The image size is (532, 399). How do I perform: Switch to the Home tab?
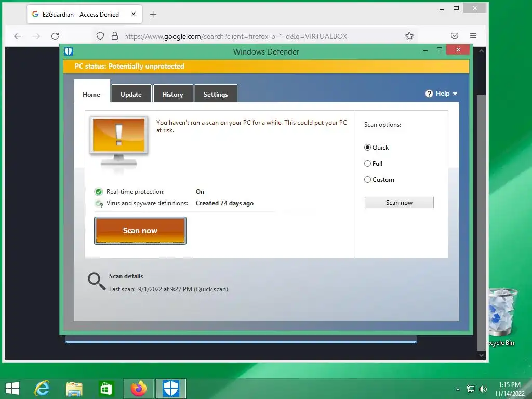click(x=91, y=95)
